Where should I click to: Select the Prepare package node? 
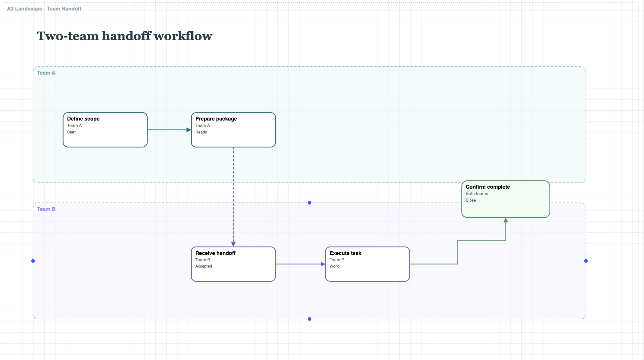233,130
